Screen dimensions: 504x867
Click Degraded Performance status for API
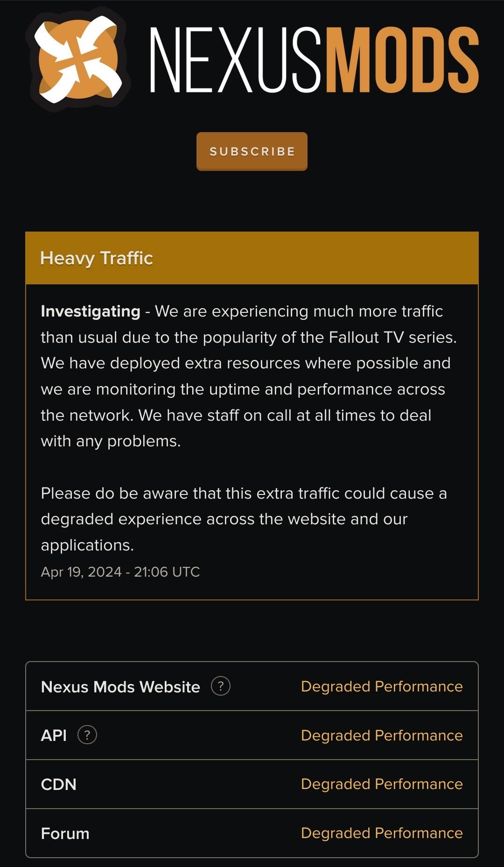point(382,735)
